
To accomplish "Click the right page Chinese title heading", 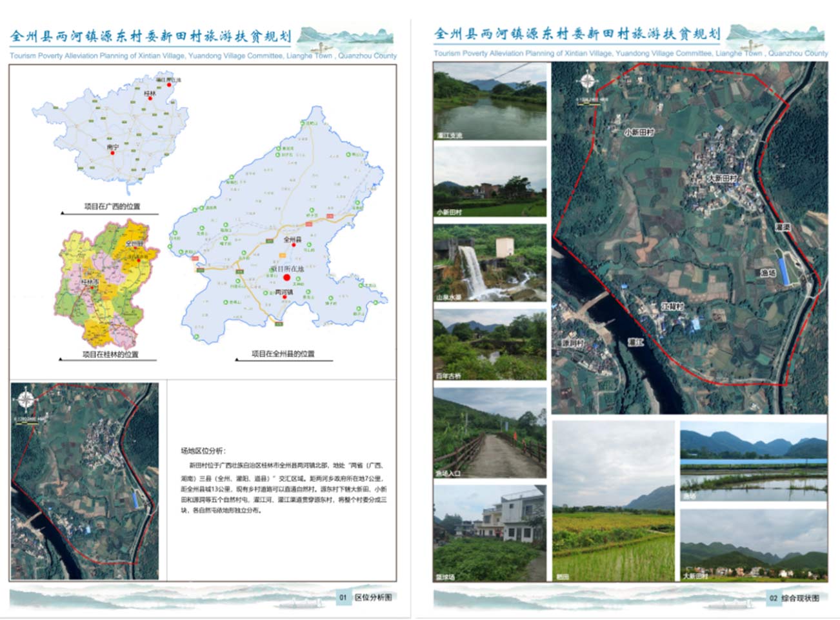I will coord(577,34).
